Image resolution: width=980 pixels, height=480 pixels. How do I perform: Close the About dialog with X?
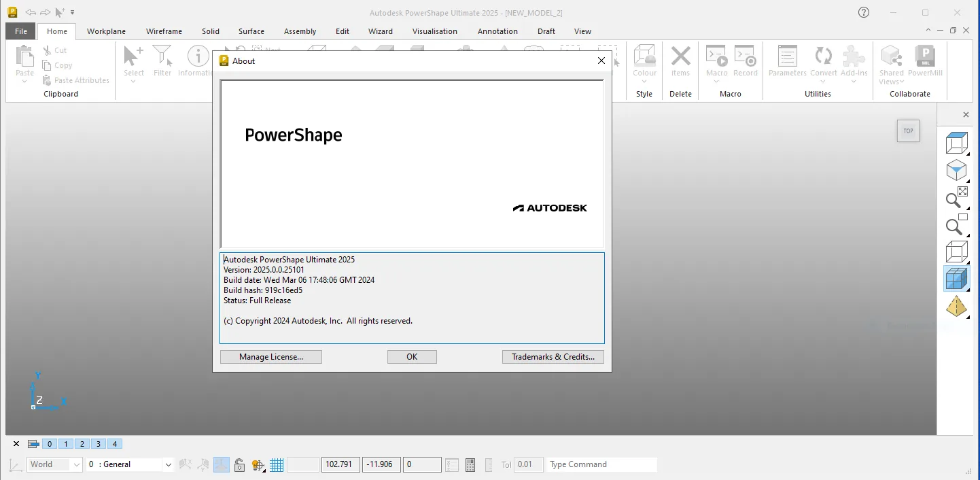click(x=601, y=61)
